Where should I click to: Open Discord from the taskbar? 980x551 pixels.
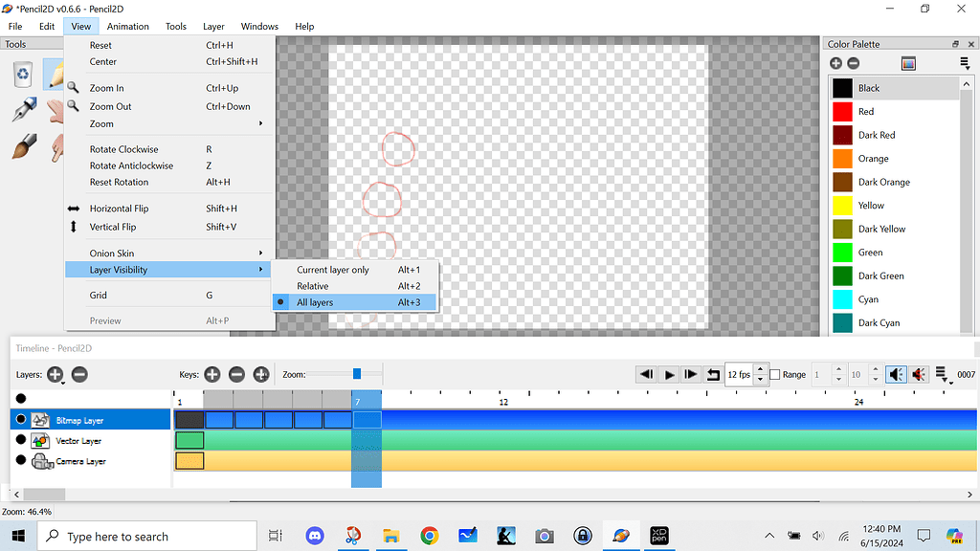pos(315,536)
